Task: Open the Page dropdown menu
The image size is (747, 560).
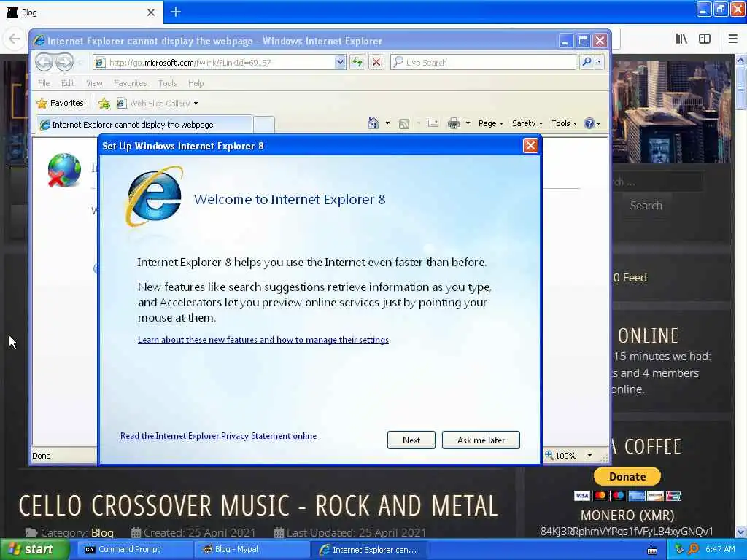Action: point(491,123)
